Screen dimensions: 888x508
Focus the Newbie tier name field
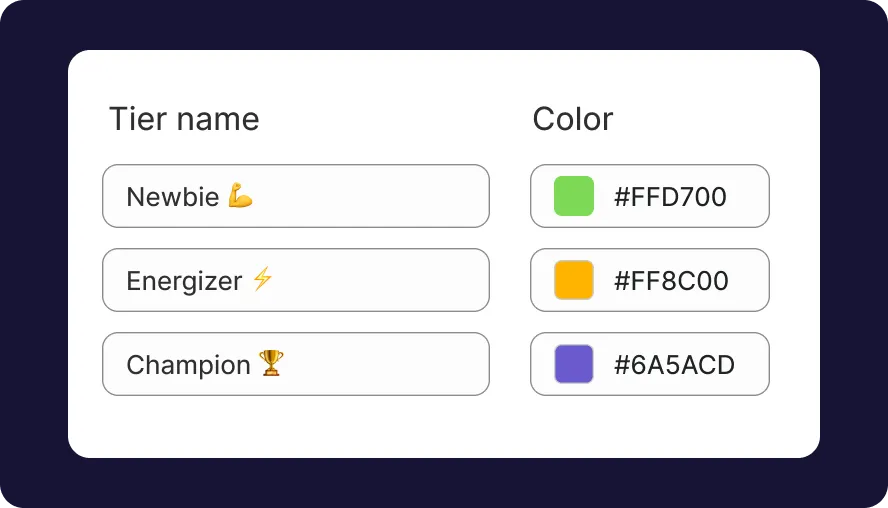pyautogui.click(x=296, y=196)
